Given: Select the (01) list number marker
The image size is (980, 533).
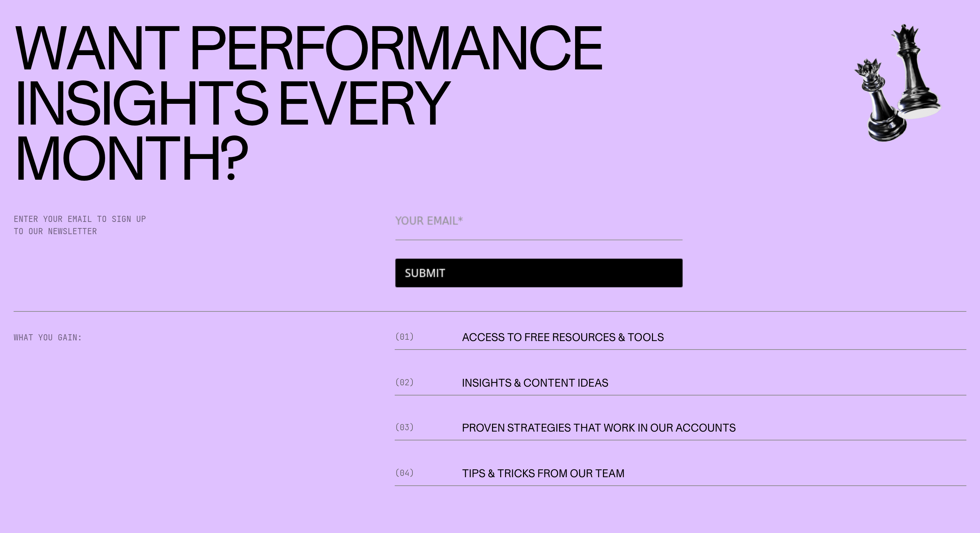Looking at the screenshot, I should coord(404,337).
